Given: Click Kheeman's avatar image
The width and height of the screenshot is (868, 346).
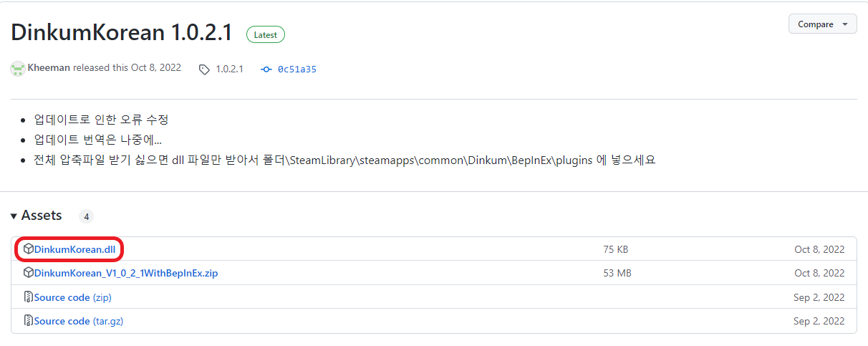Looking at the screenshot, I should coord(18,69).
